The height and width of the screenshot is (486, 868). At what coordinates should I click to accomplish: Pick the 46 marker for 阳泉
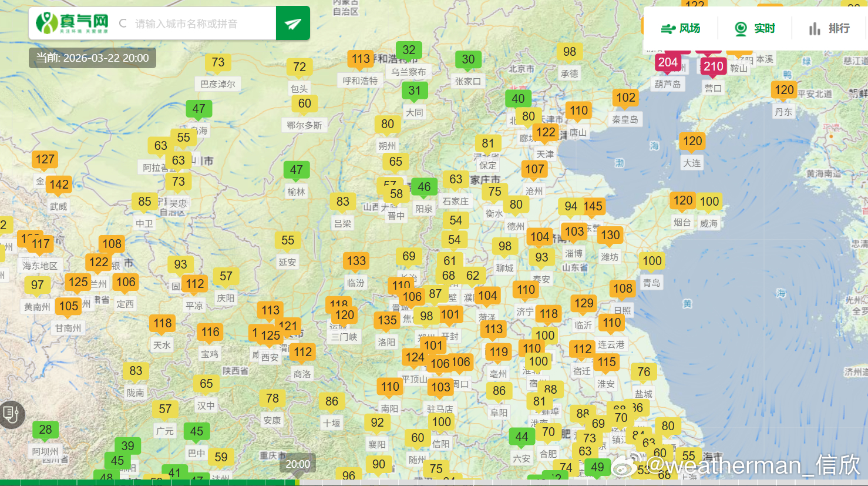tap(424, 187)
